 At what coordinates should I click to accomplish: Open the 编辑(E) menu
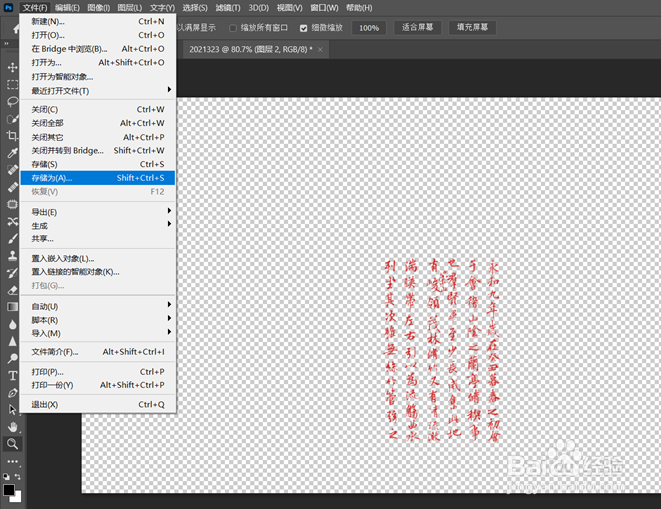point(67,8)
